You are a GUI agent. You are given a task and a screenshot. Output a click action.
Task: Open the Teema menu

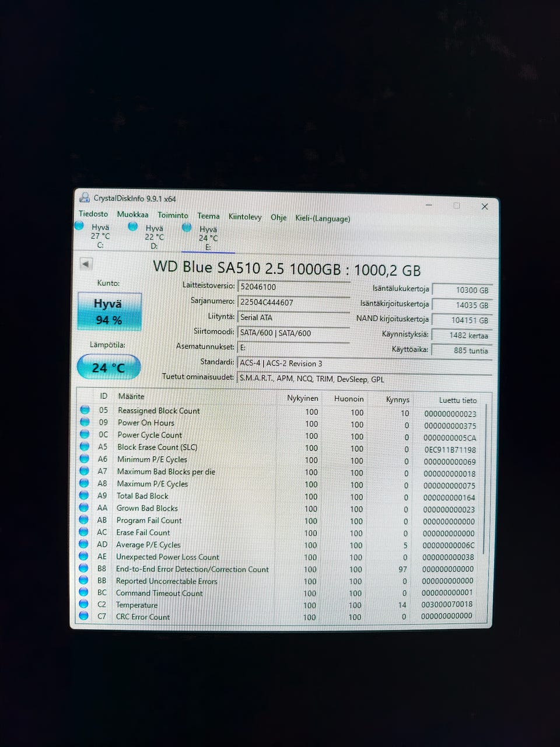click(208, 216)
